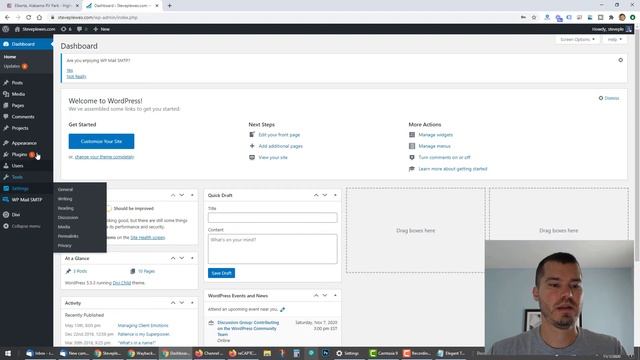Screen dimensions: 640x360
Task: Open the Divi Child theme link
Action: click(x=122, y=283)
